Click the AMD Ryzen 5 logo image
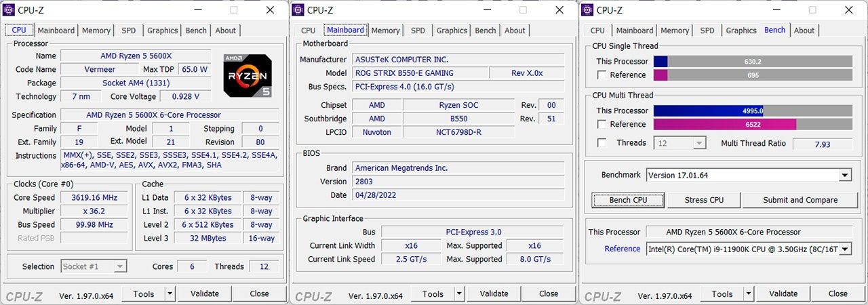The height and width of the screenshot is (305, 868). pyautogui.click(x=248, y=75)
